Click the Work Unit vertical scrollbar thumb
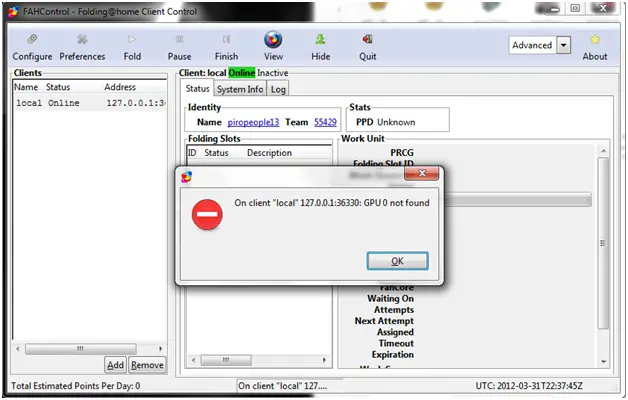The image size is (628, 400). click(603, 243)
